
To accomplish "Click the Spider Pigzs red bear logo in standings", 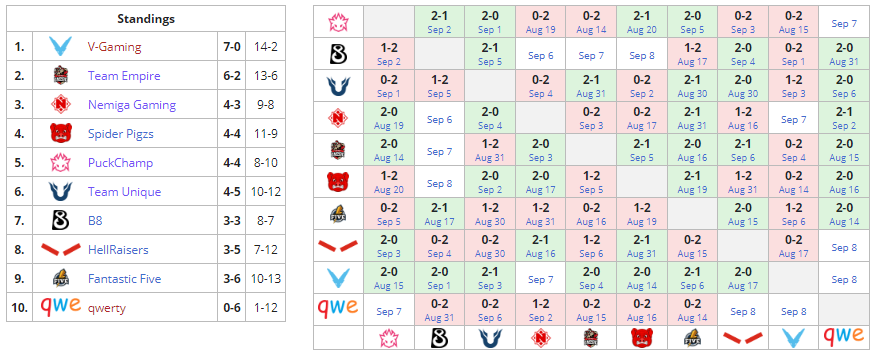I will pyautogui.click(x=60, y=134).
